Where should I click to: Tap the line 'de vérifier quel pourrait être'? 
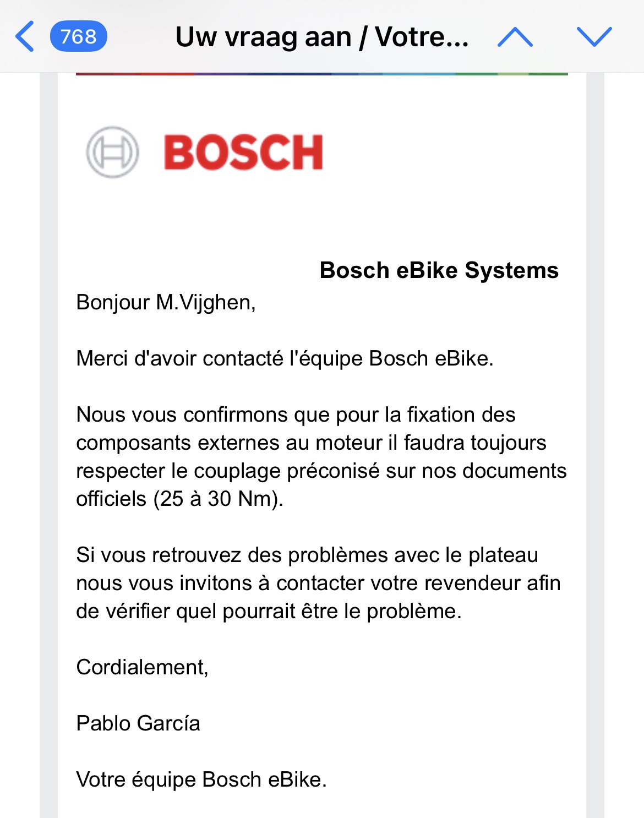[269, 611]
